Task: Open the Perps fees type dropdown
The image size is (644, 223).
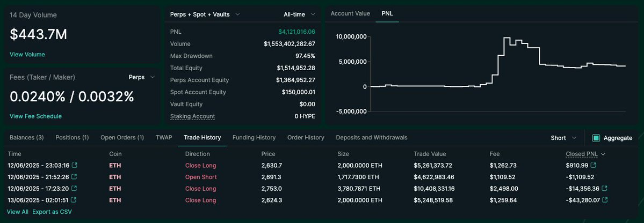Action: 142,77
